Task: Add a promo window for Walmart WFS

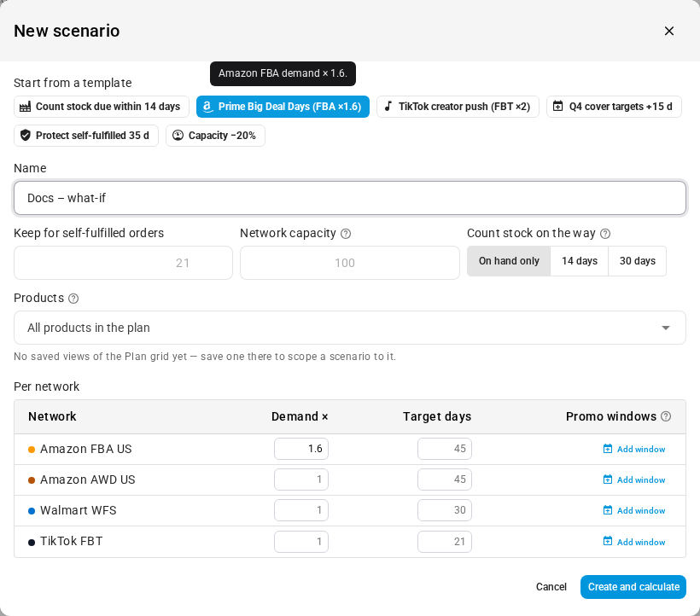Action: point(634,510)
